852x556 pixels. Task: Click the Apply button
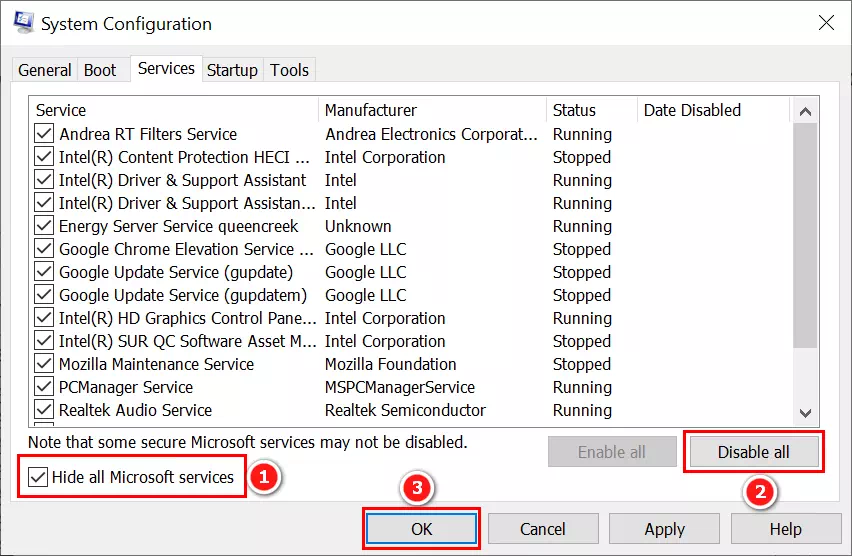(665, 529)
